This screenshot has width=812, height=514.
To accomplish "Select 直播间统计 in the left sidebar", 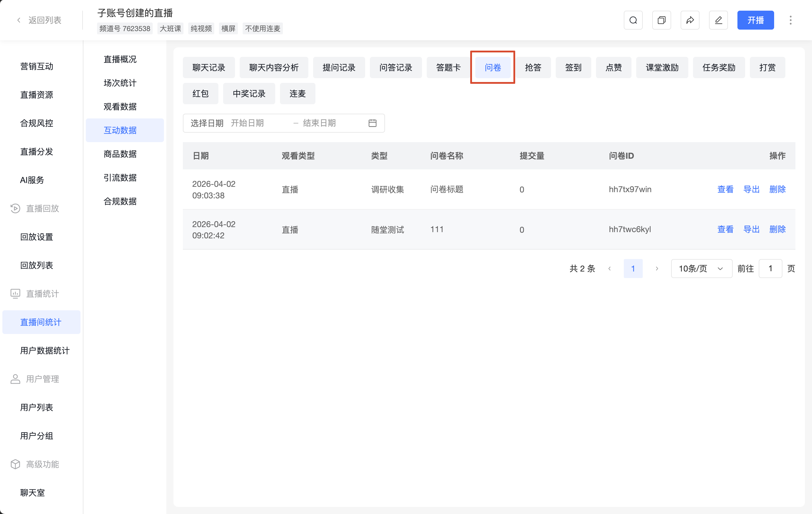I will 41,322.
